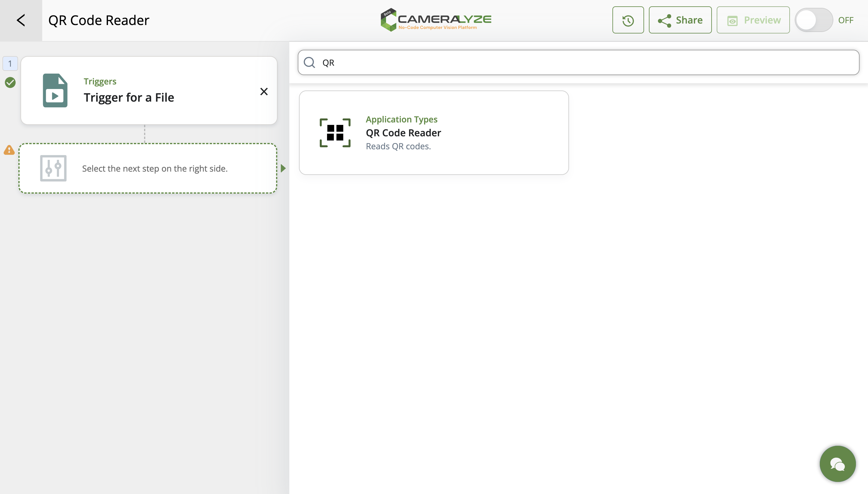Click the back arrow icon
This screenshot has width=868, height=494.
(21, 21)
